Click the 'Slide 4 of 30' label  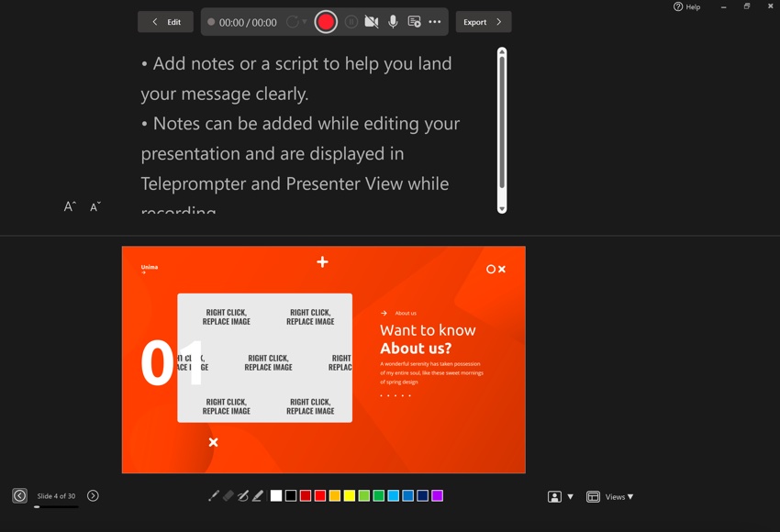click(x=56, y=495)
